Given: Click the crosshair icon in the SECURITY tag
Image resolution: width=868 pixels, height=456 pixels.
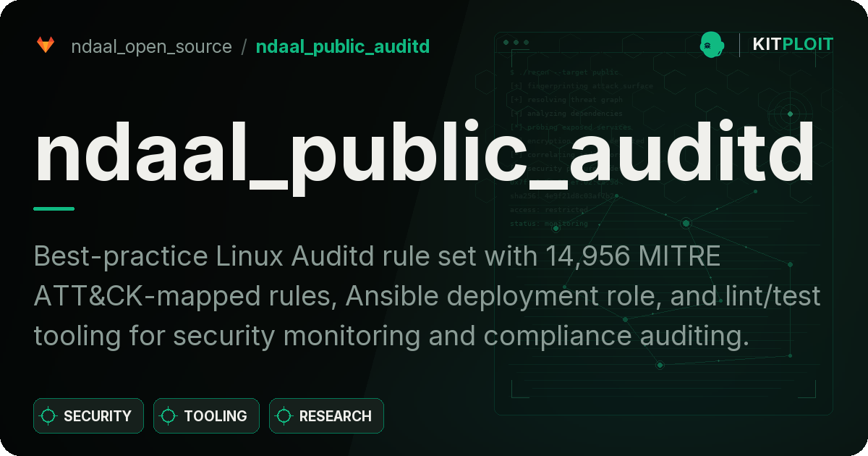Looking at the screenshot, I should point(48,416).
